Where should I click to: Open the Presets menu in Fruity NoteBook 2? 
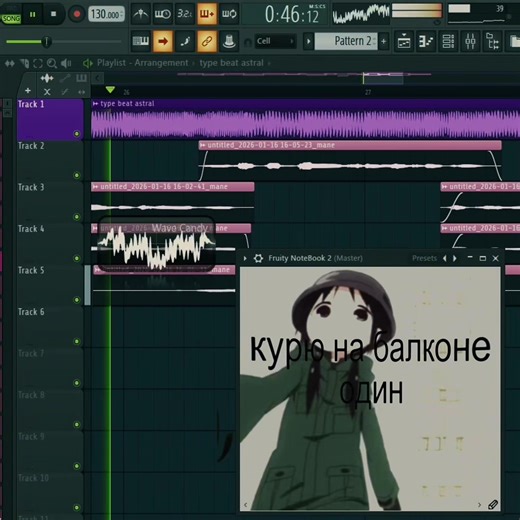[x=424, y=258]
